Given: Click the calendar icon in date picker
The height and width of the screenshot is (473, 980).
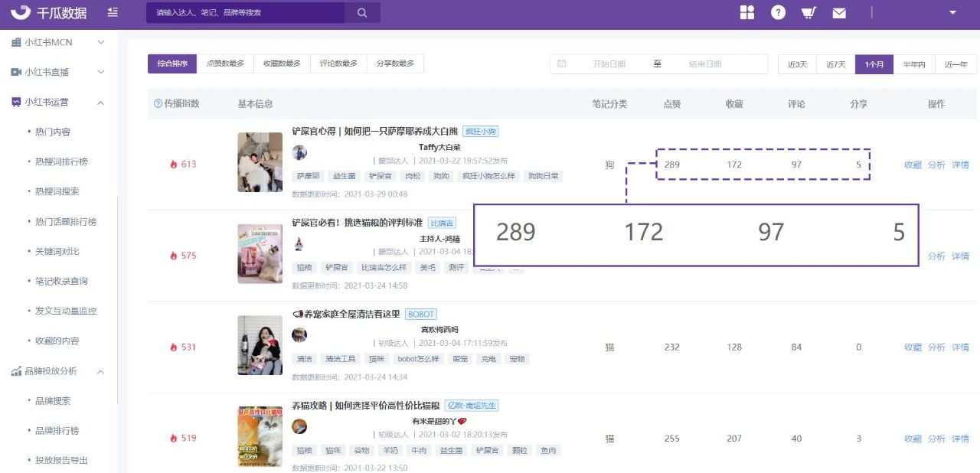Looking at the screenshot, I should [x=562, y=64].
